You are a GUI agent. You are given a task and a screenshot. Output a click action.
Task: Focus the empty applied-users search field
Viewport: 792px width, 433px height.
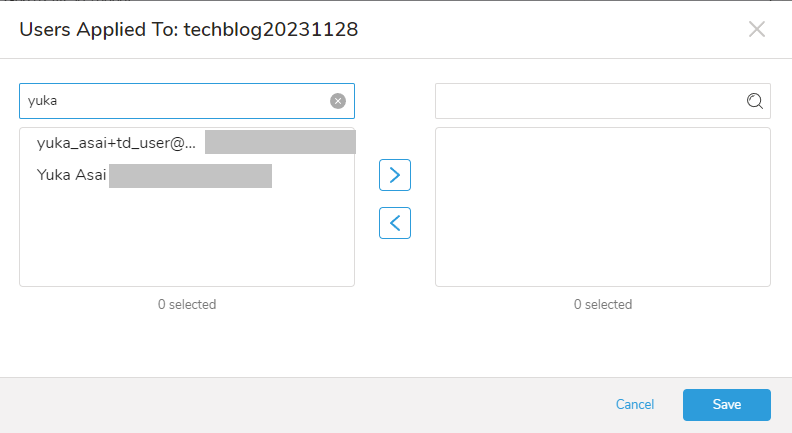[x=590, y=101]
